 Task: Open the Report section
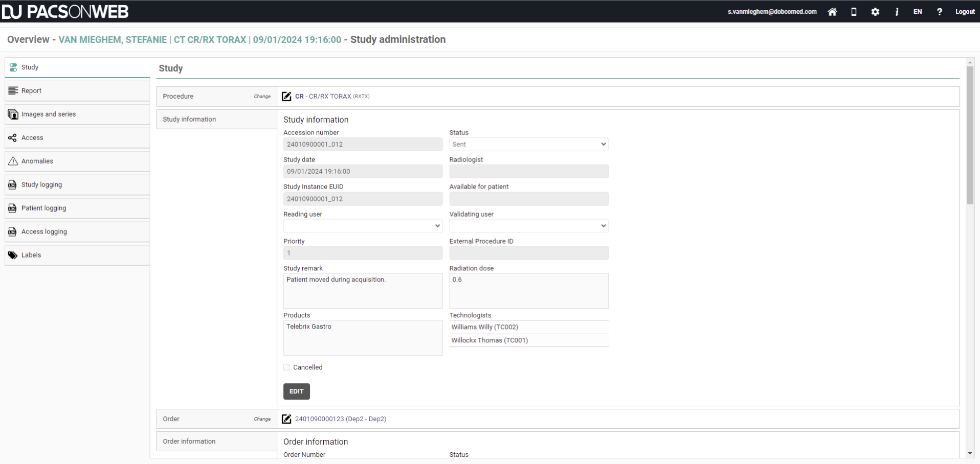coord(77,91)
